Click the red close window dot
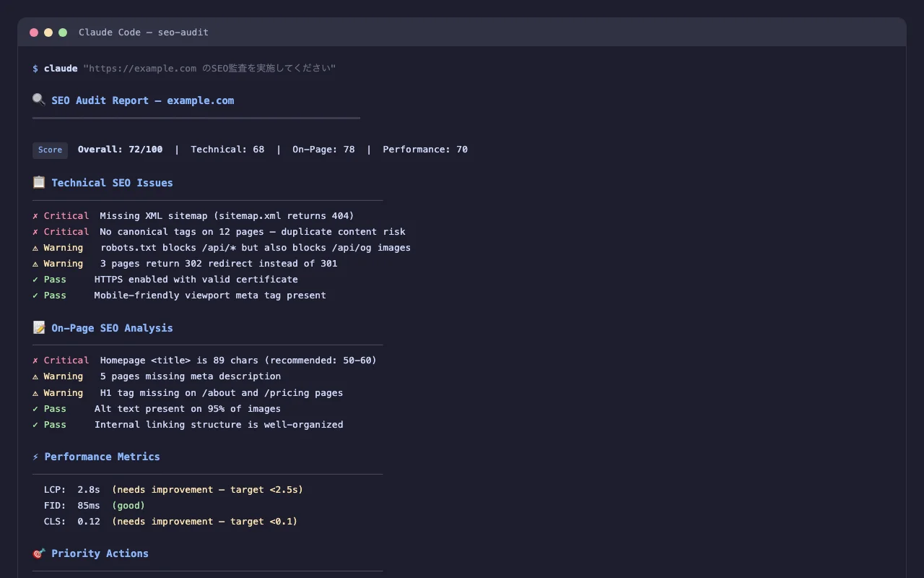Viewport: 924px width, 578px height. 34,33
